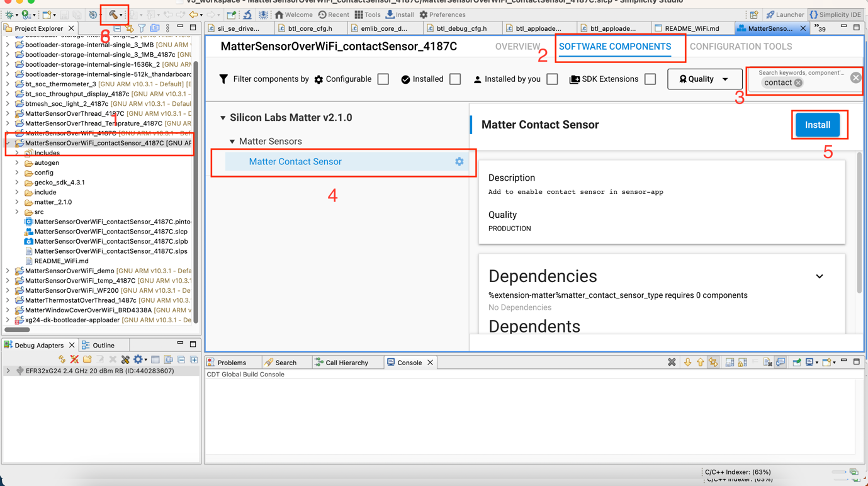Open the README_WiFi.md editor tab
868x486 pixels.
691,28
